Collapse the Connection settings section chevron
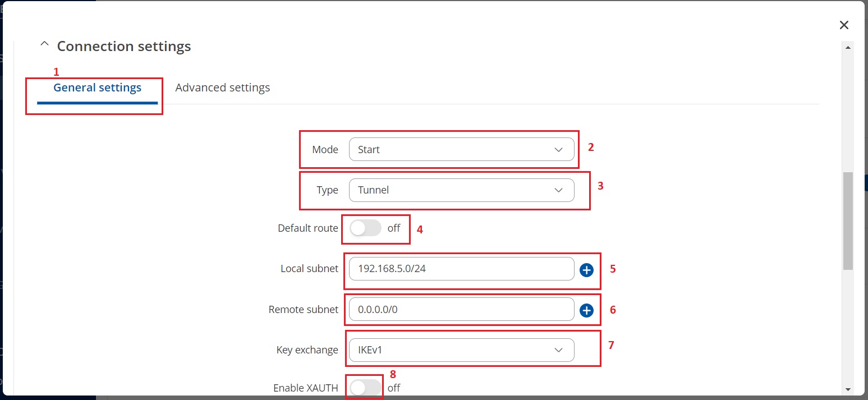This screenshot has height=400, width=868. pos(44,45)
